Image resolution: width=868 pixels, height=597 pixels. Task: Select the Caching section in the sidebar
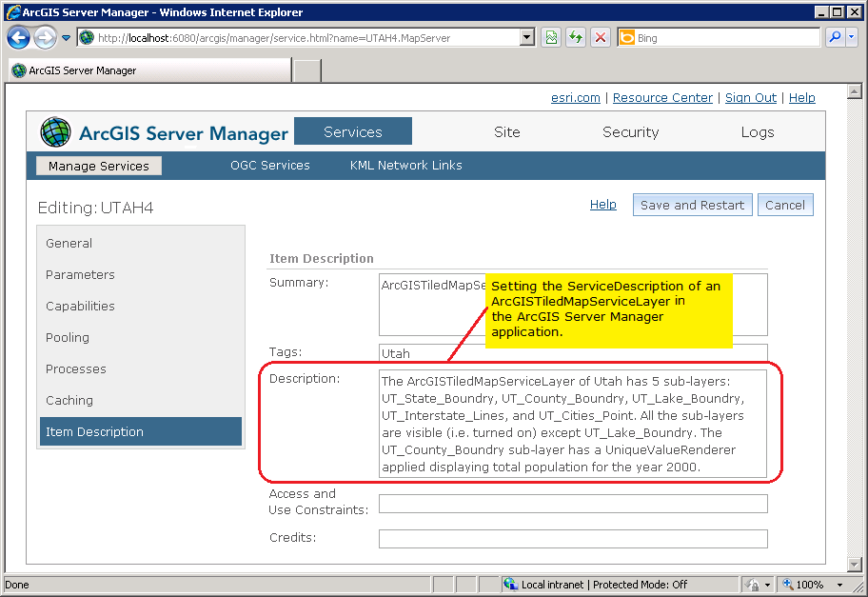68,400
